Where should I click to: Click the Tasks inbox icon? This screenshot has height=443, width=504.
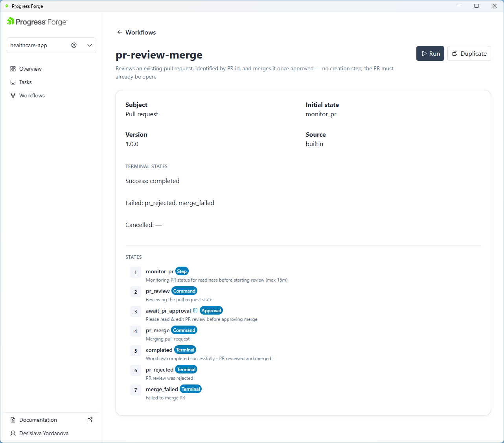[x=13, y=82]
